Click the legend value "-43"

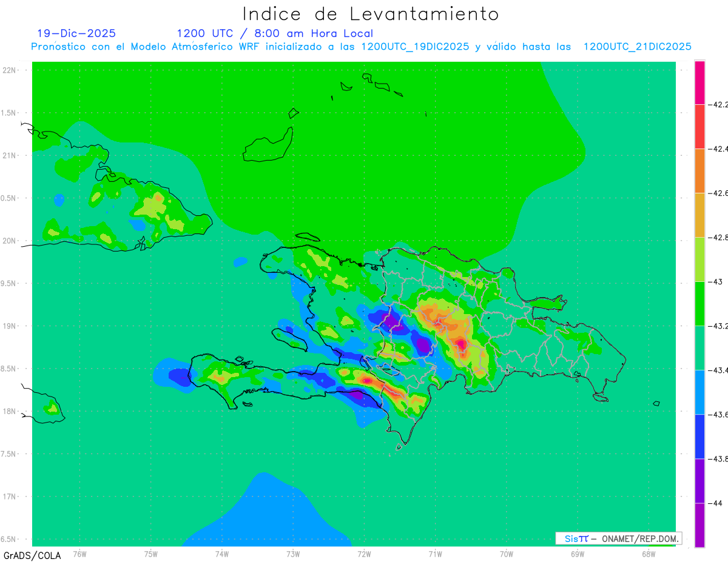[716, 281]
